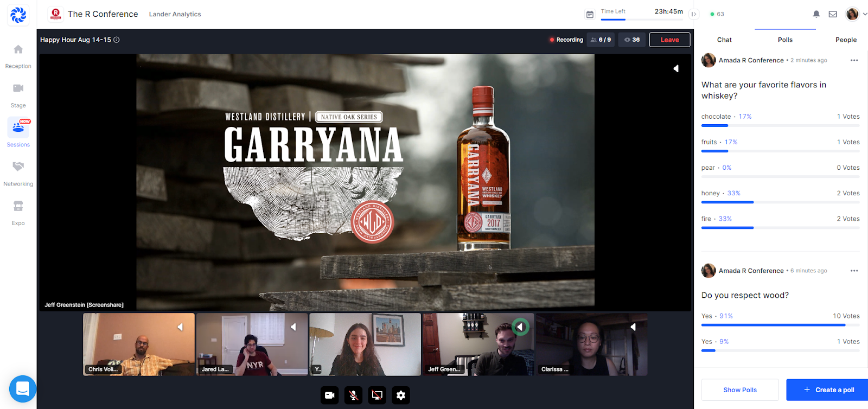Mute Clarissa's video tile audio
Viewport: 868px width, 409px height.
(633, 327)
